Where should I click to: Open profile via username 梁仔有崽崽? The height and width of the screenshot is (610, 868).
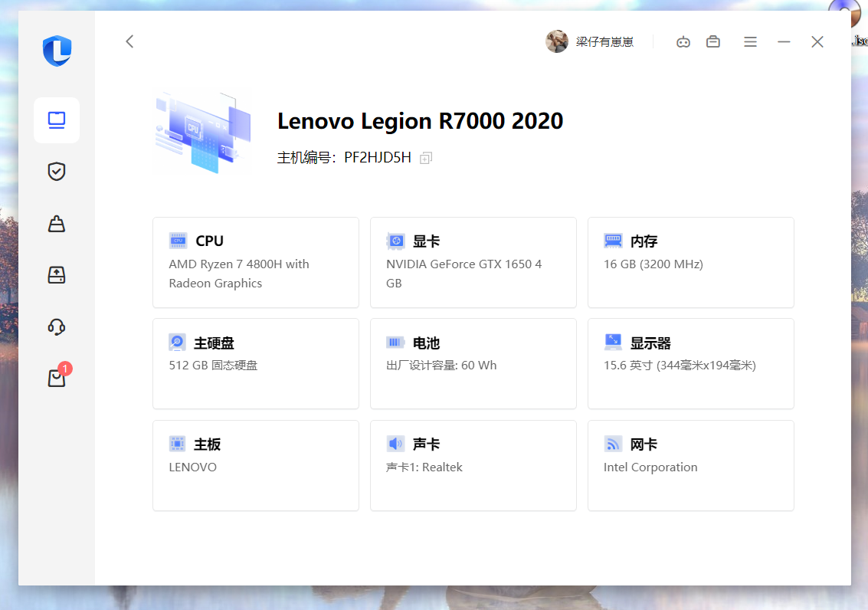tap(604, 42)
